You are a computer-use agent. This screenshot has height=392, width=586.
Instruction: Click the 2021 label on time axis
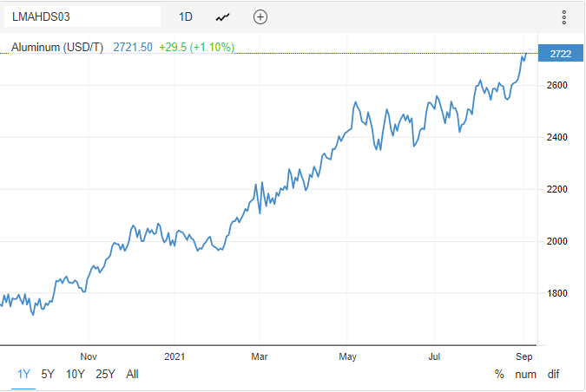click(x=175, y=356)
